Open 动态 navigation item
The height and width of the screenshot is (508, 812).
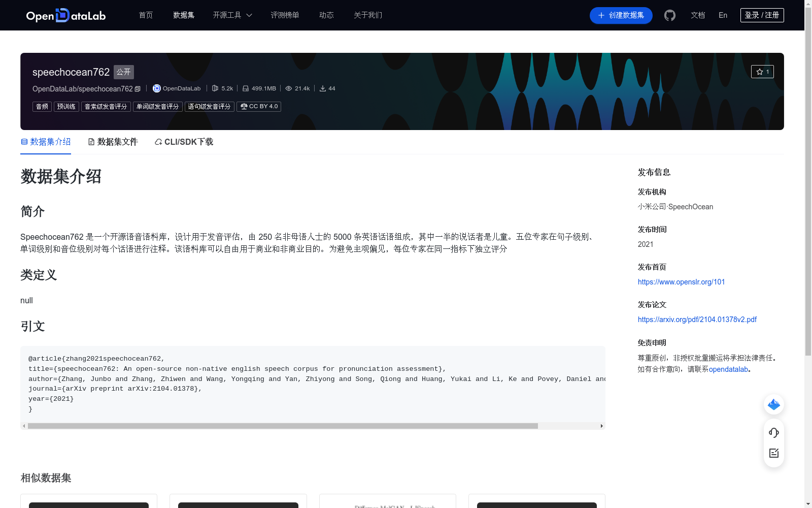[326, 15]
